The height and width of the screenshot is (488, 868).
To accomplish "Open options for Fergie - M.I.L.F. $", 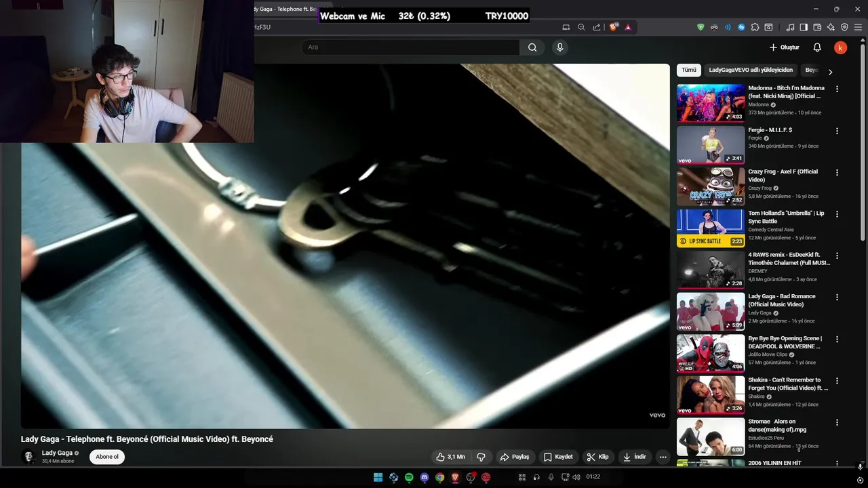I will point(837,131).
